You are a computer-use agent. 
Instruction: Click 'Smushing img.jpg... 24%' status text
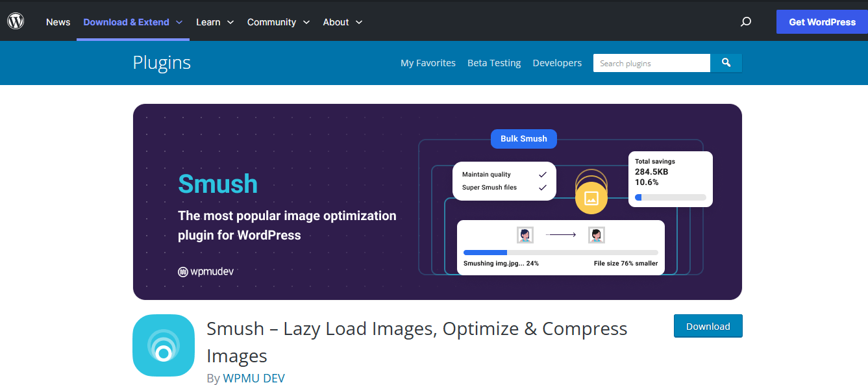[501, 264]
